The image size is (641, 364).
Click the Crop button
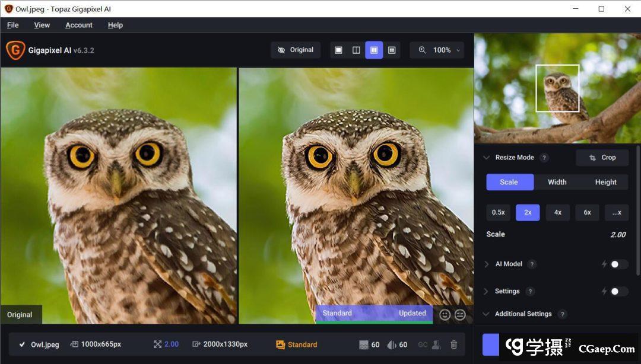pos(602,158)
